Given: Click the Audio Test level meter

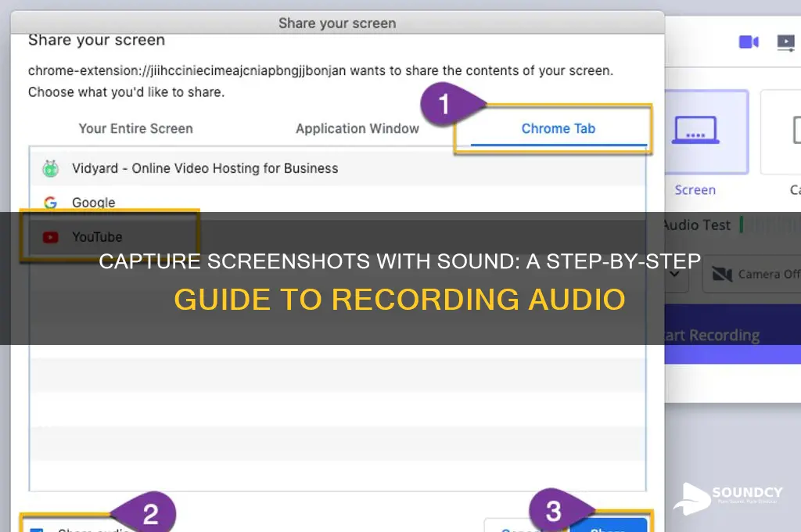Looking at the screenshot, I should pos(770,225).
